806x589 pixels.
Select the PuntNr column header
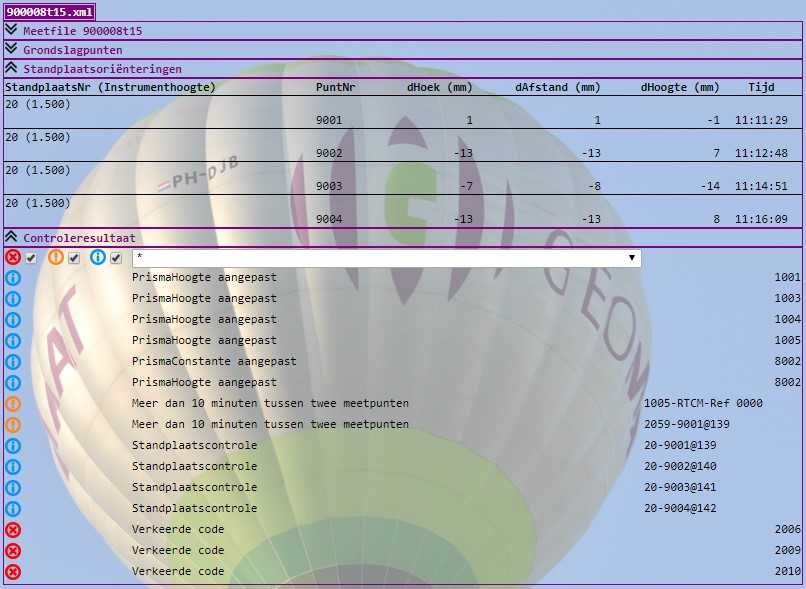(x=336, y=87)
